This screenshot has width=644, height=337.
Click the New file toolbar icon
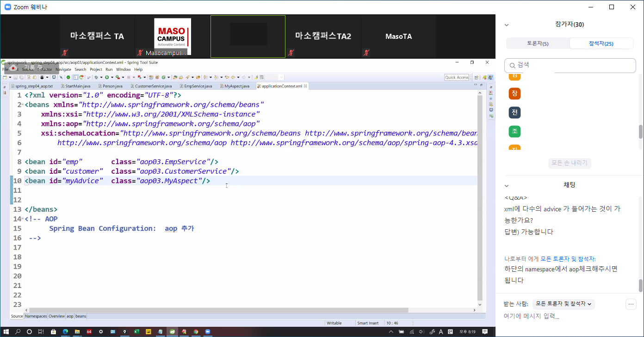pyautogui.click(x=6, y=77)
